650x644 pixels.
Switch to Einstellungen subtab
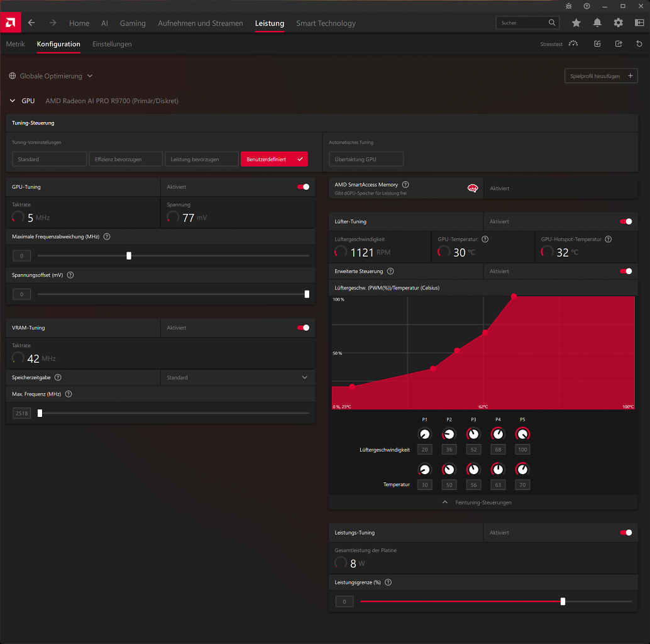(x=112, y=44)
